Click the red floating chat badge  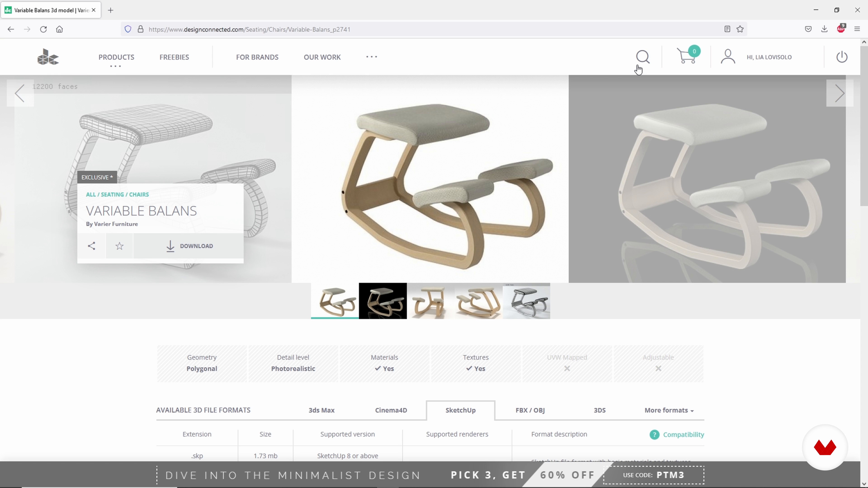click(825, 447)
